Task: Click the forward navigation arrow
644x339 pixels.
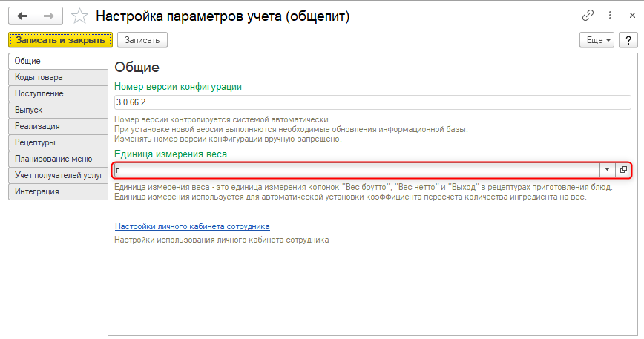Action: [x=47, y=16]
